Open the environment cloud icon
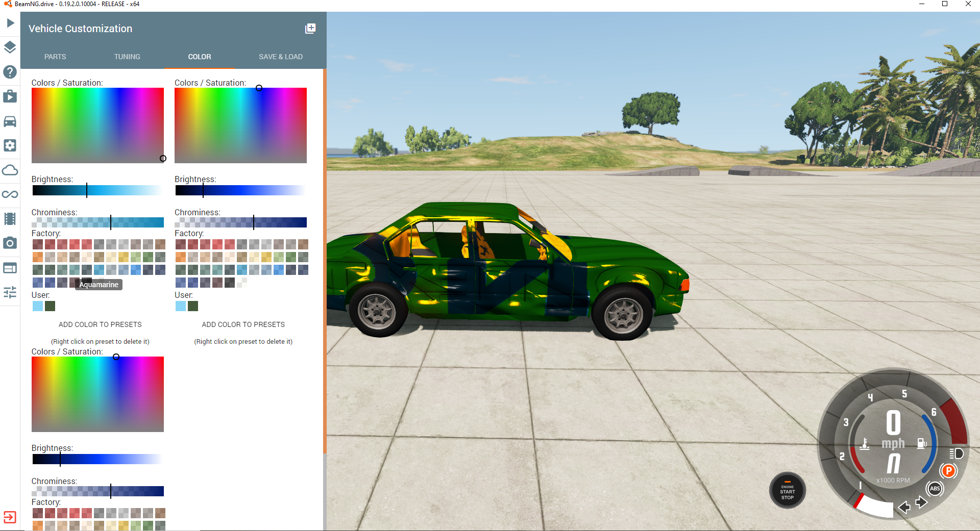This screenshot has height=531, width=980. tap(10, 170)
